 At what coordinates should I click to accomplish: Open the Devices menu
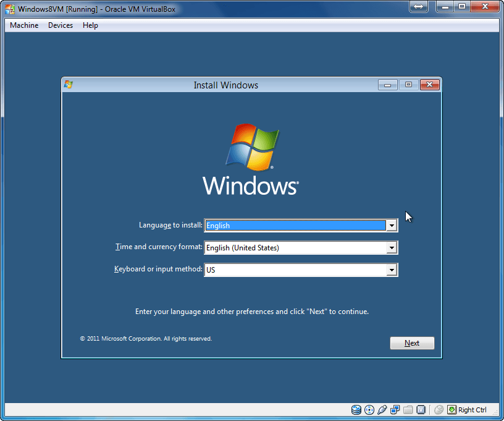click(61, 25)
